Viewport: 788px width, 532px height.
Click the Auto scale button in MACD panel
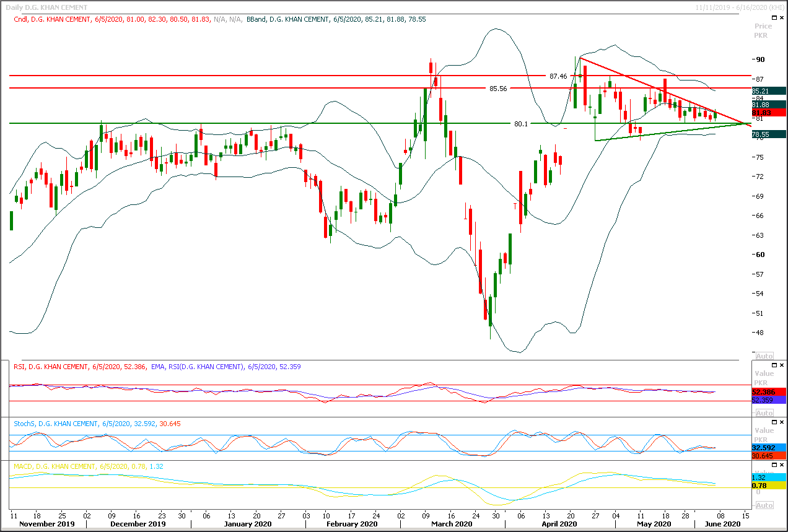(x=764, y=505)
